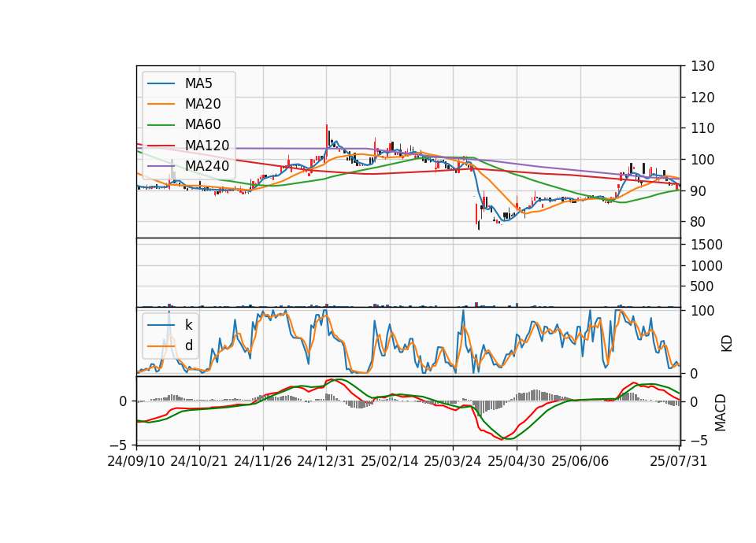Click the 130 price axis label
The image size is (756, 543).
point(702,66)
